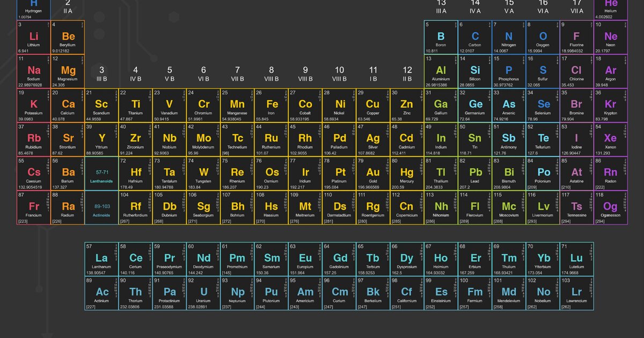644x338 pixels.
Task: Select the Uranium (U) tile
Action: pyautogui.click(x=203, y=293)
